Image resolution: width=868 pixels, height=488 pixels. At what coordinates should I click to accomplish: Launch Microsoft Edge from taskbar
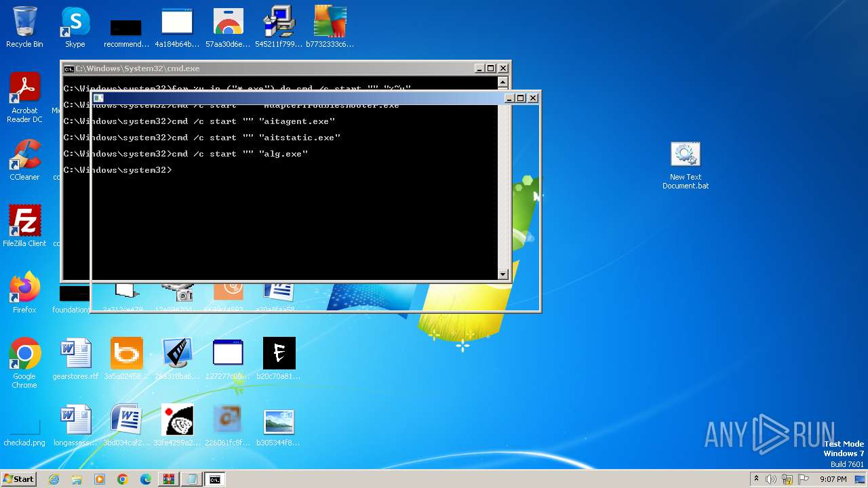[145, 479]
